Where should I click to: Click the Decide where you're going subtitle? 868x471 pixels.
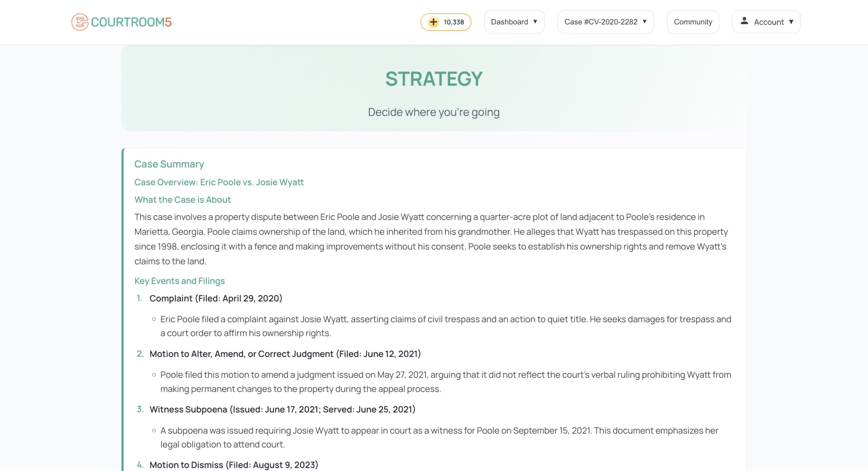click(x=434, y=112)
